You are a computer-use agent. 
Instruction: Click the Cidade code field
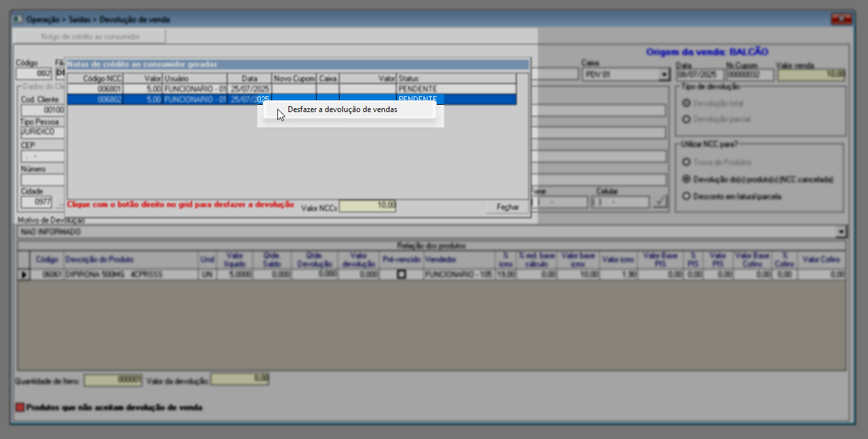click(37, 201)
